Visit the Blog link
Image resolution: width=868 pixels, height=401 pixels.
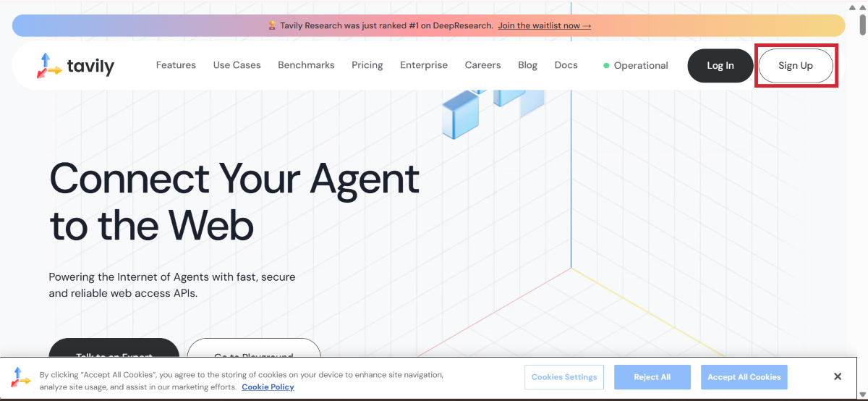527,65
